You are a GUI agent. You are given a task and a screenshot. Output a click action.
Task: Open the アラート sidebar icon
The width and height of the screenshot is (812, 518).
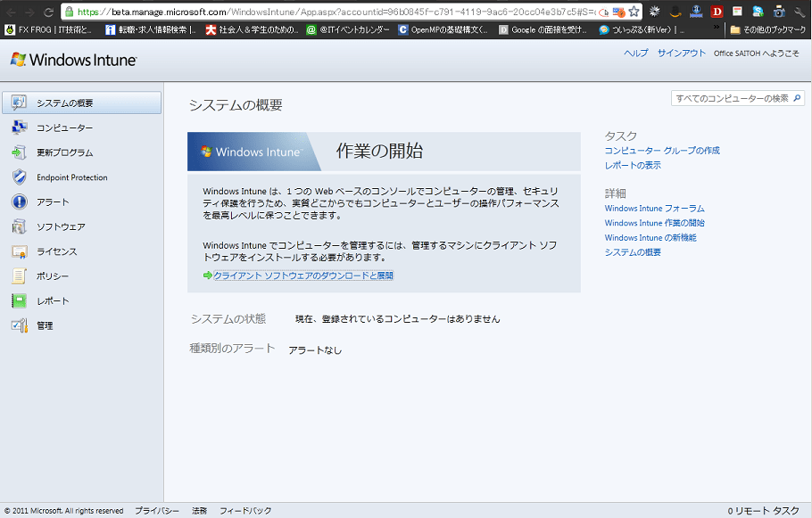pyautogui.click(x=21, y=202)
